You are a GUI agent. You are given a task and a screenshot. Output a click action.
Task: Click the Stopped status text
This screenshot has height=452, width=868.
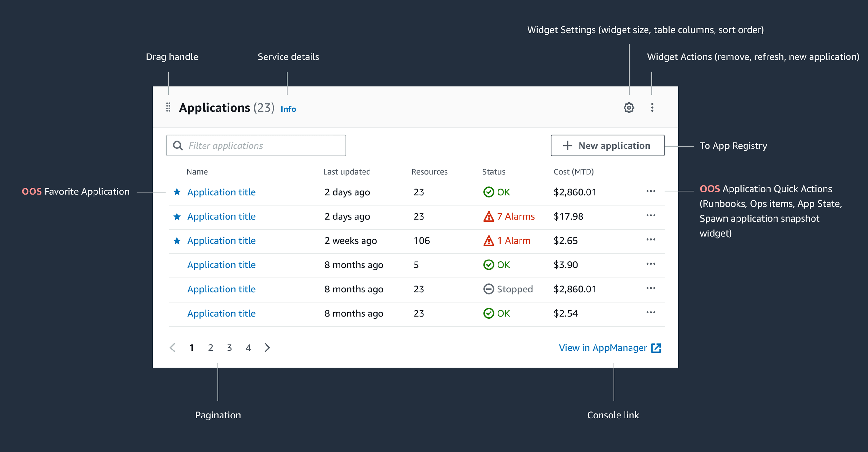(515, 289)
